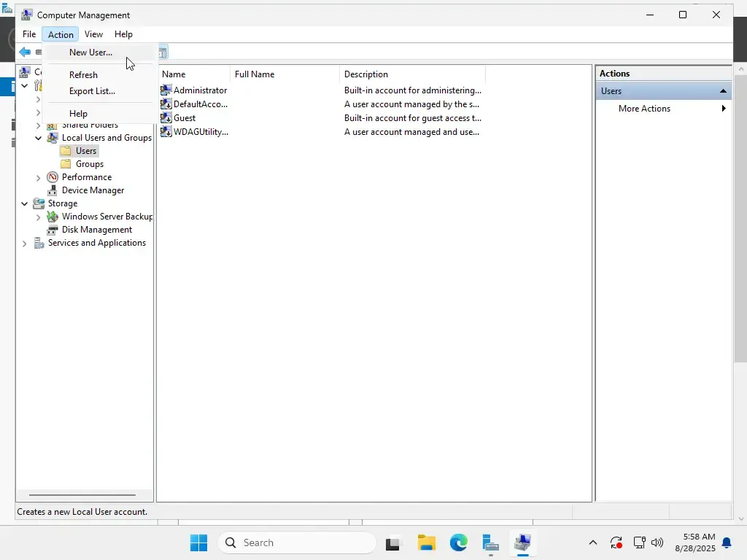The height and width of the screenshot is (560, 747).
Task: Click the tree pane horizontal scrollbar
Action: [82, 495]
